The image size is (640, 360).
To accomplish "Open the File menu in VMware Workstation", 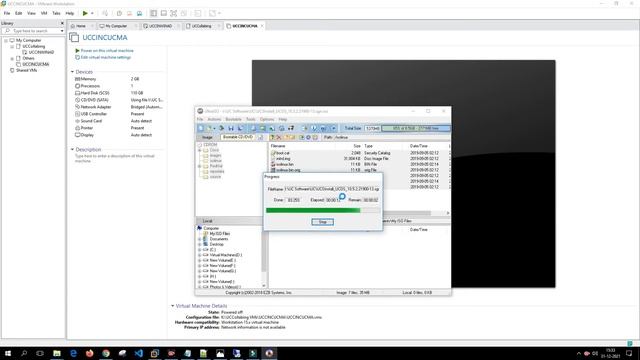I will coord(7,13).
